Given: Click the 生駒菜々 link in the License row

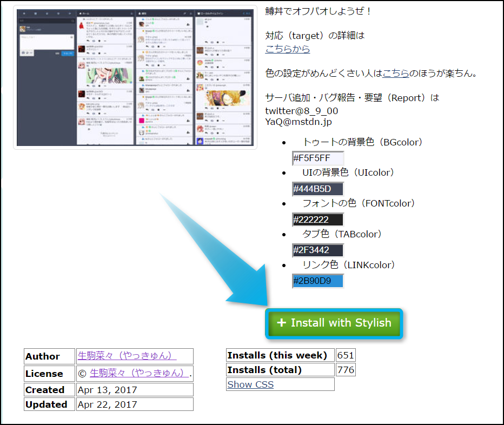Looking at the screenshot, I should point(140,373).
